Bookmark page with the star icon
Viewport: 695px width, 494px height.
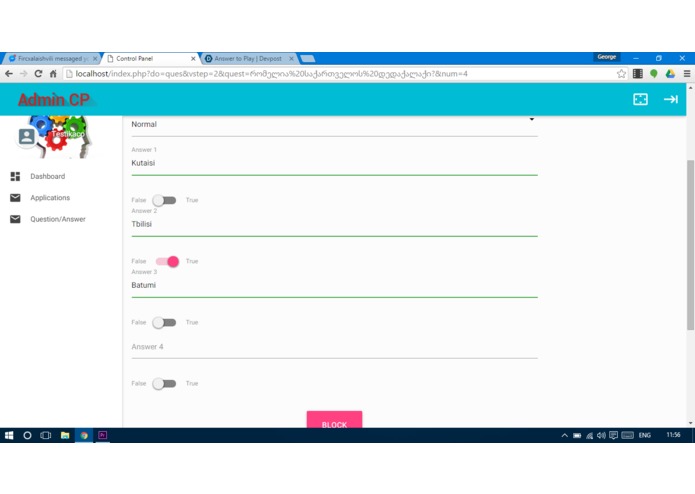(x=621, y=74)
